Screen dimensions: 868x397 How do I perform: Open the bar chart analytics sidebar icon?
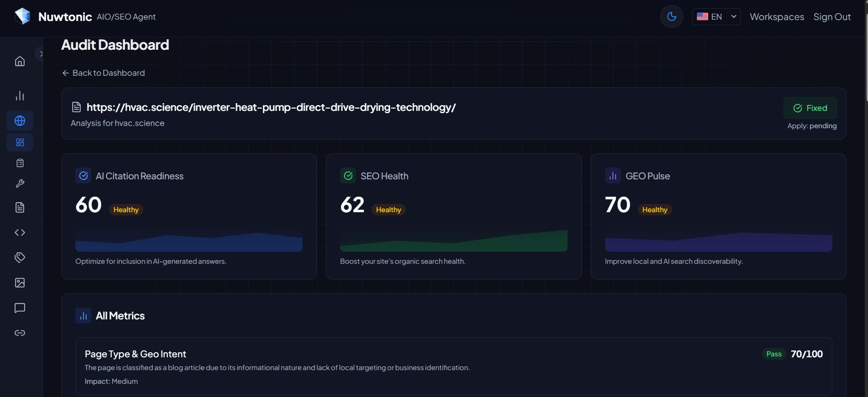[20, 96]
